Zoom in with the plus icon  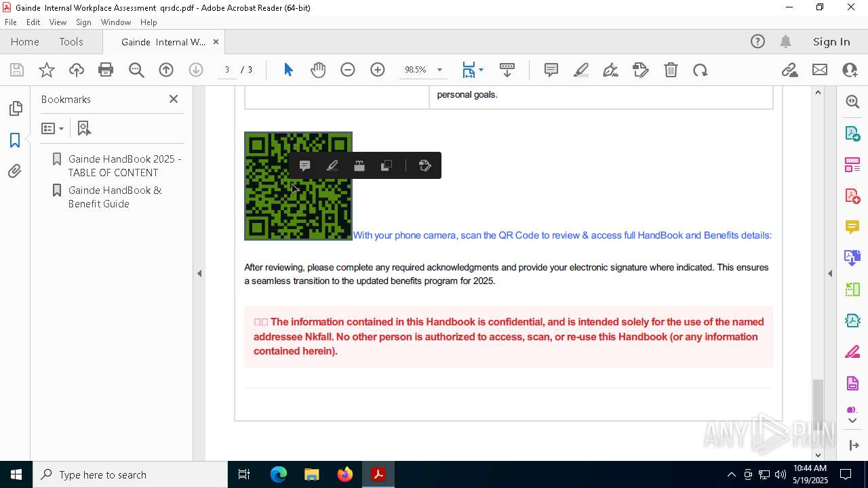(x=378, y=70)
